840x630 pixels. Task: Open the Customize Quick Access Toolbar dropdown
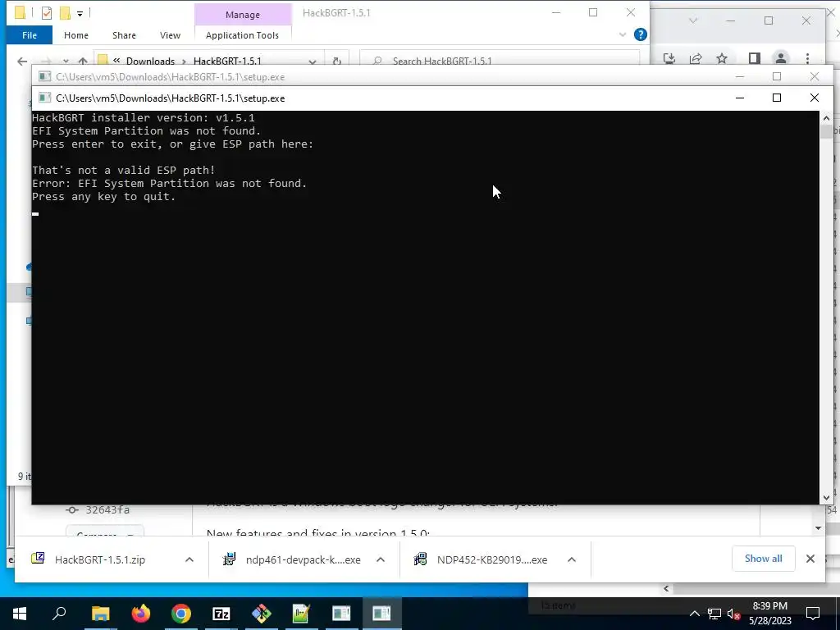80,13
